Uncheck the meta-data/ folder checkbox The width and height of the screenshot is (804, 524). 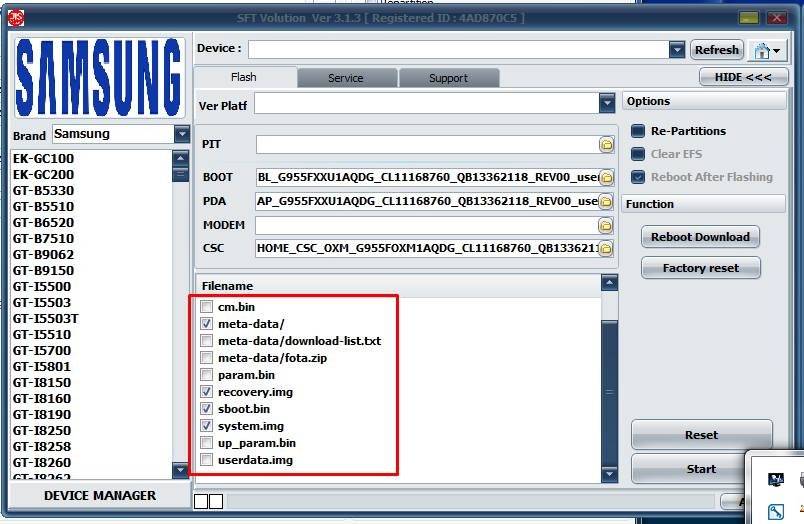coord(206,324)
